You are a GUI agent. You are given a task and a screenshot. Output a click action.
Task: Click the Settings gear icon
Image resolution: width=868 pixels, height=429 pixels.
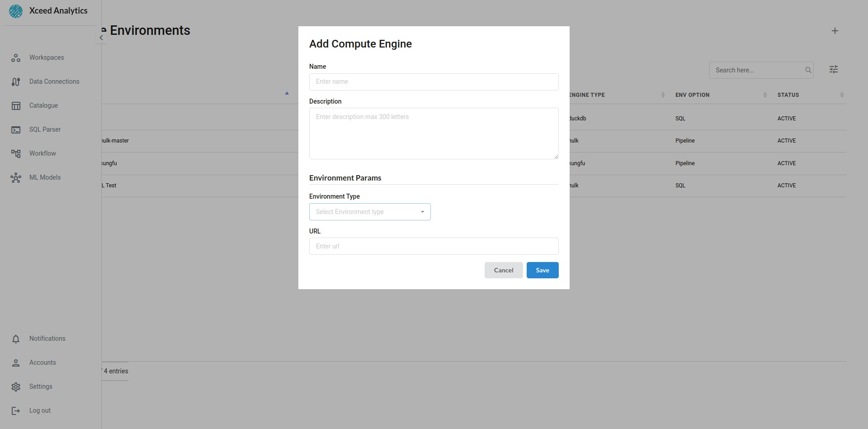[x=16, y=387]
